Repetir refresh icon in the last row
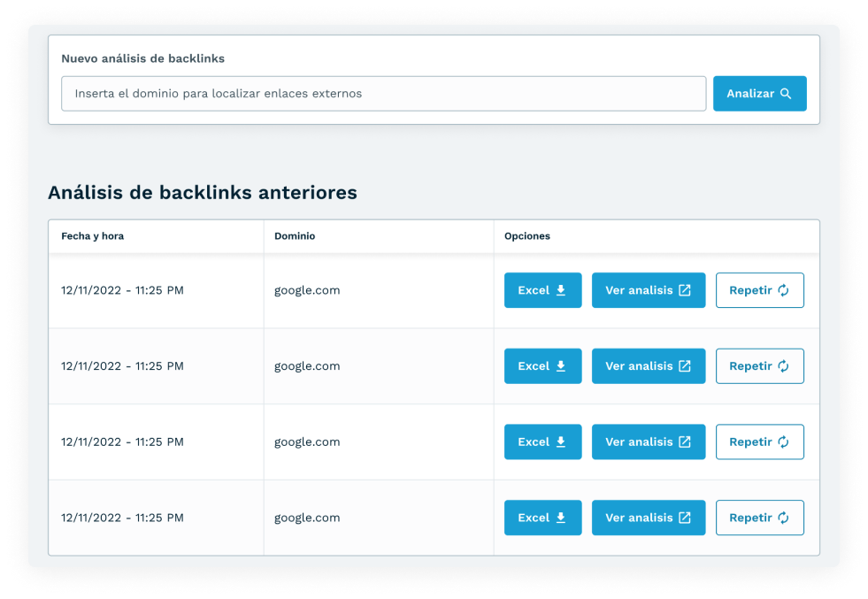The width and height of the screenshot is (868, 599). (x=783, y=518)
